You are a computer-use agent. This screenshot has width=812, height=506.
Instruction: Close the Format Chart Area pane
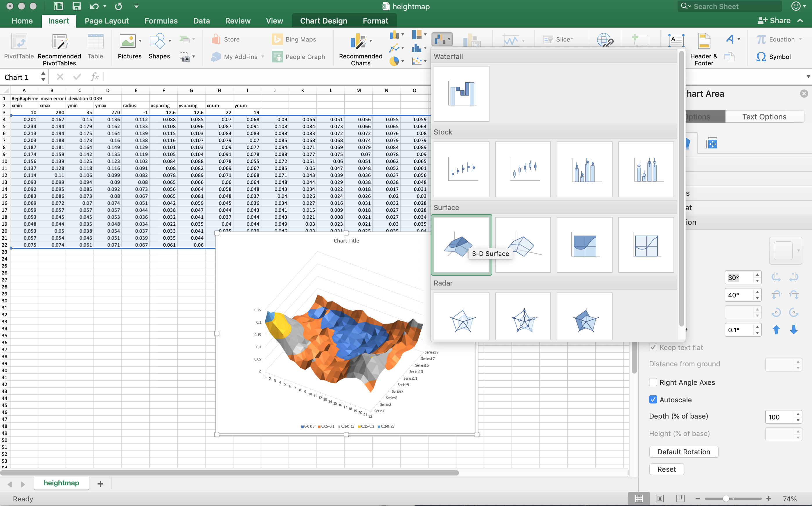(x=804, y=94)
